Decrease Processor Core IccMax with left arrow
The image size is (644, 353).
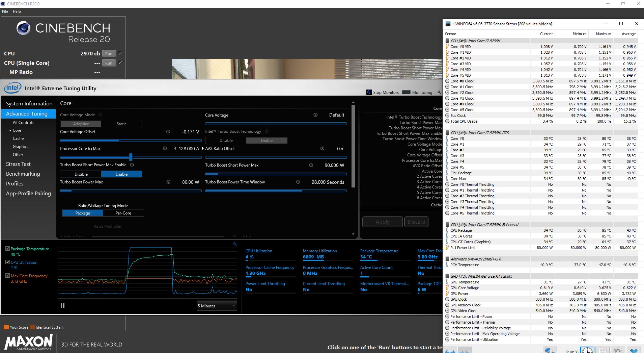click(x=175, y=149)
